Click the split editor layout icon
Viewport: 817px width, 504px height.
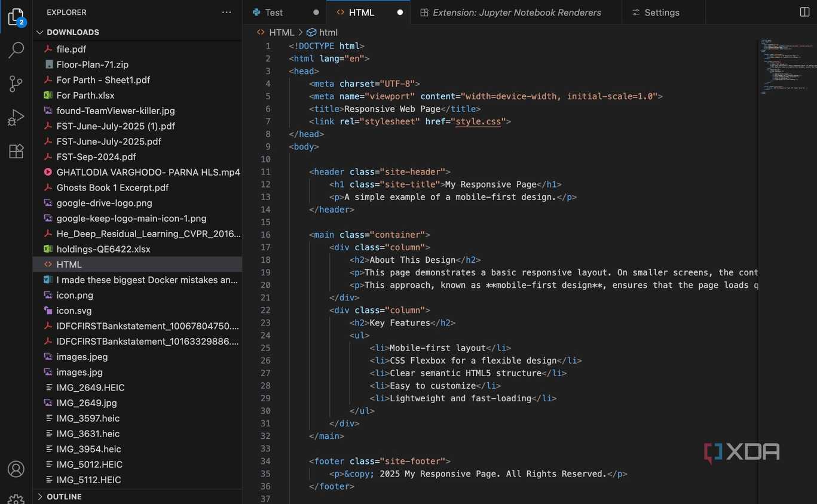[804, 12]
